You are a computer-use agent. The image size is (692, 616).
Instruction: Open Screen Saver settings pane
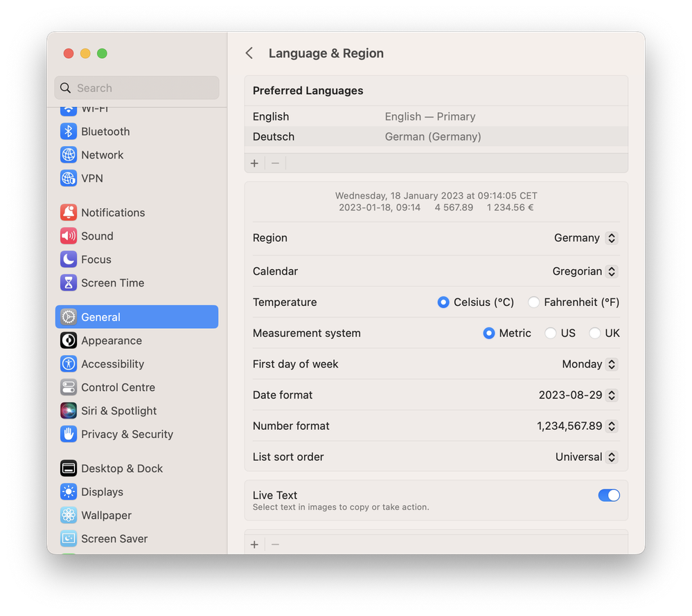137,538
